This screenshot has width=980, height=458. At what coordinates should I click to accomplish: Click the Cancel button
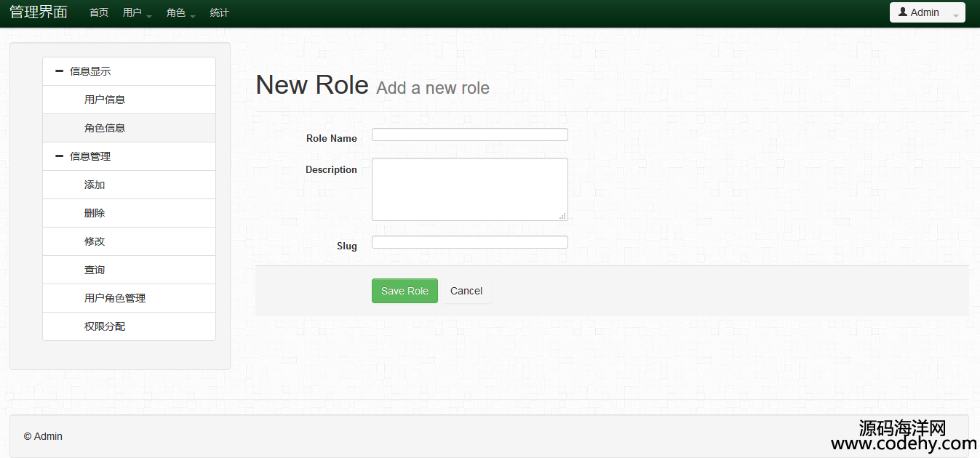[x=466, y=291]
